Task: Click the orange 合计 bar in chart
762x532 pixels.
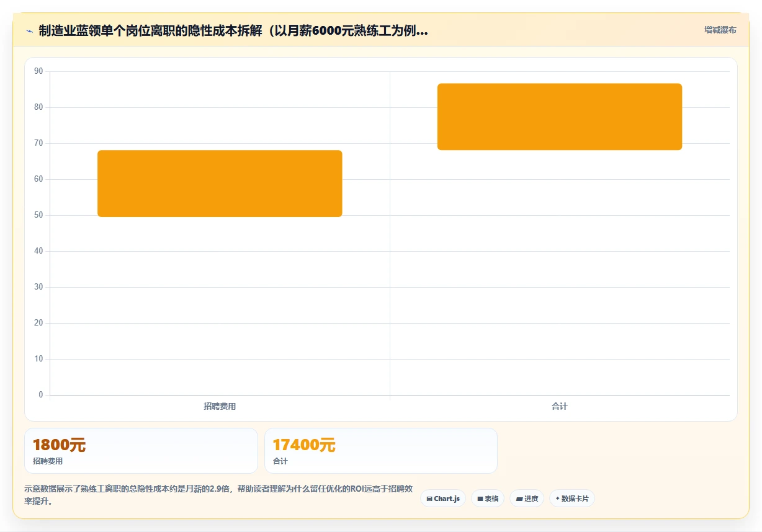Action: click(560, 117)
